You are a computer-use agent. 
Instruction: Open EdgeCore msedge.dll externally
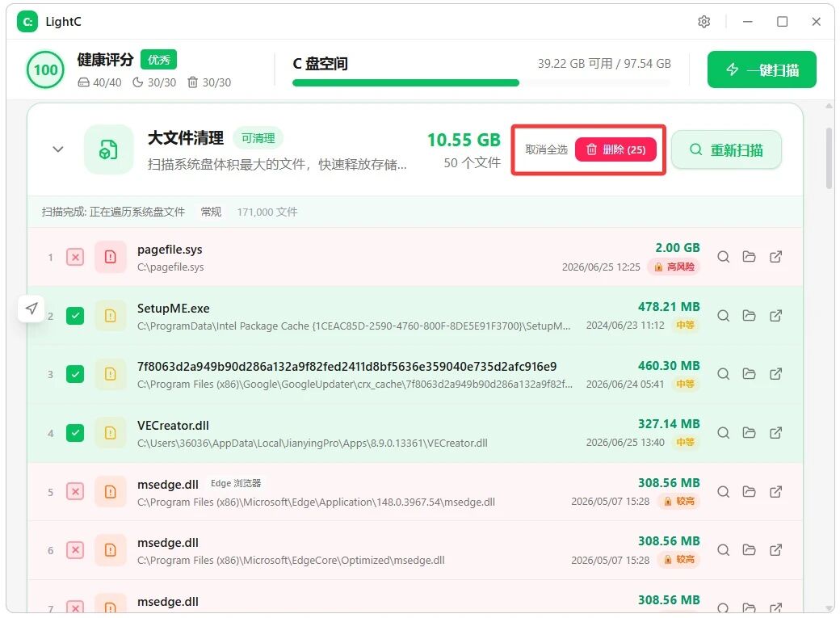click(775, 550)
